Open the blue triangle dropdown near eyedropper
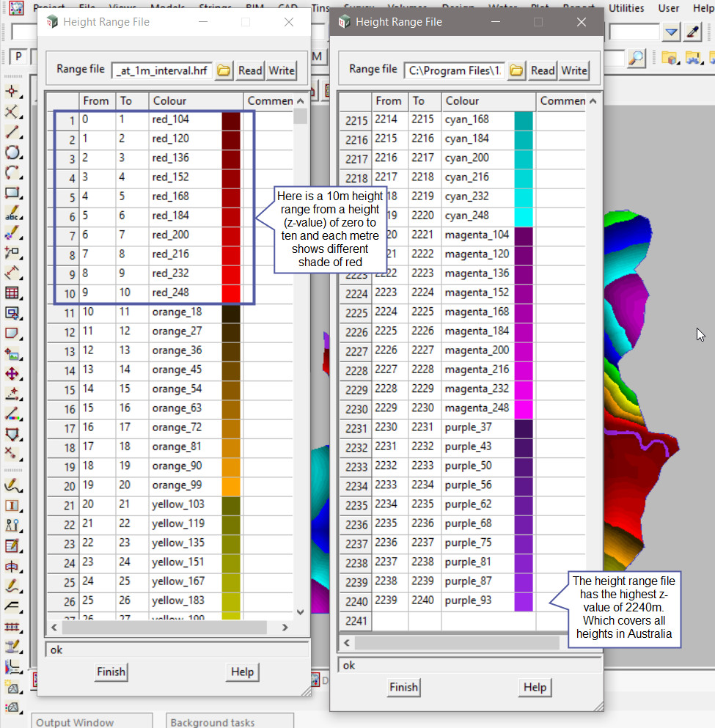 671,32
